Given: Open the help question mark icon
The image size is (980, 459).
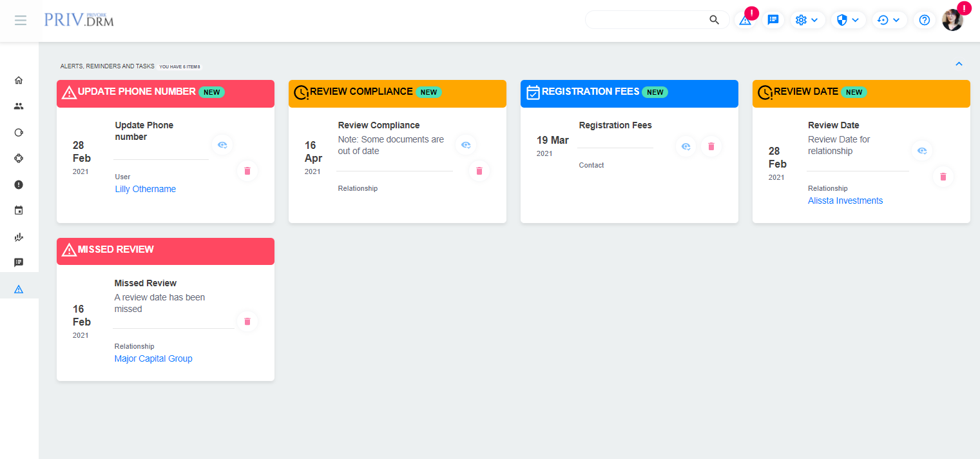Looking at the screenshot, I should [924, 20].
